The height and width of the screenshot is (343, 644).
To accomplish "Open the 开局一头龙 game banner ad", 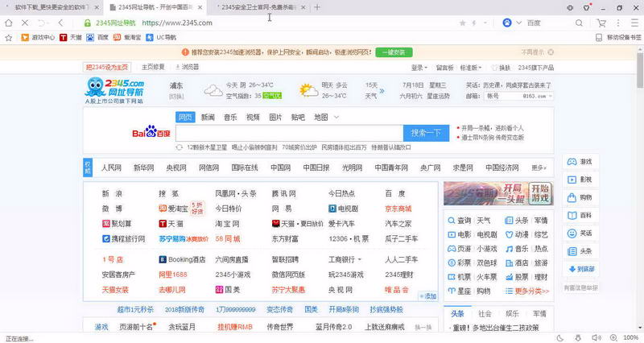I will click(498, 193).
